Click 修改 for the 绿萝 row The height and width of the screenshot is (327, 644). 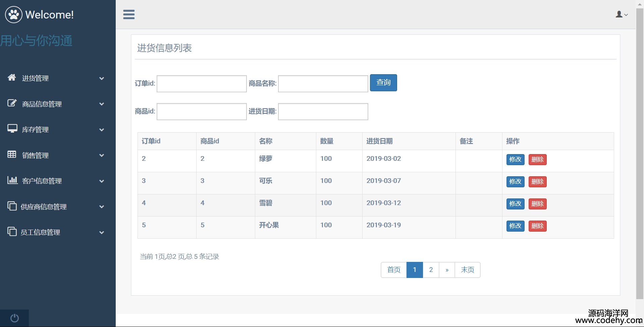click(515, 159)
